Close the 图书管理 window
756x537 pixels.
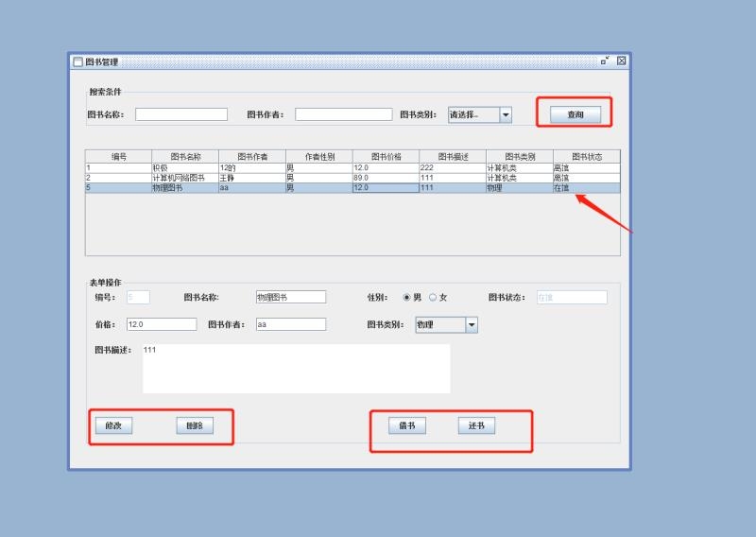pos(622,61)
